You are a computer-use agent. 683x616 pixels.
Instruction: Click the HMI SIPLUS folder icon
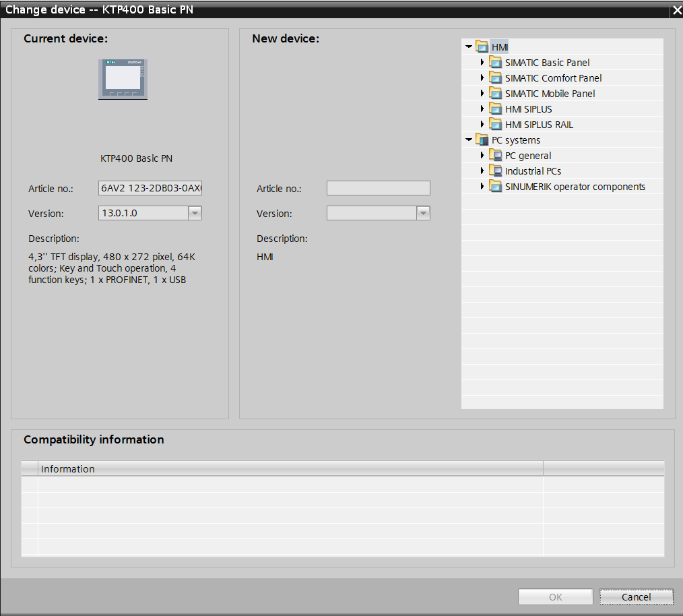(495, 109)
